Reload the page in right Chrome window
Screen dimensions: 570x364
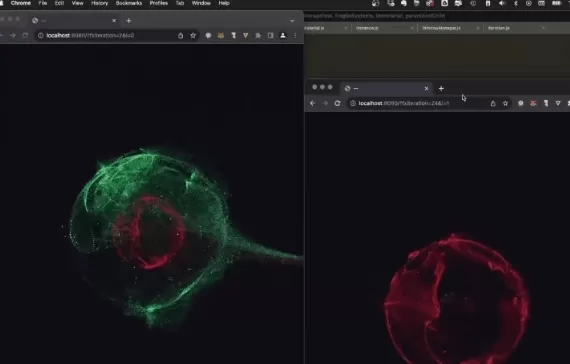tap(337, 103)
